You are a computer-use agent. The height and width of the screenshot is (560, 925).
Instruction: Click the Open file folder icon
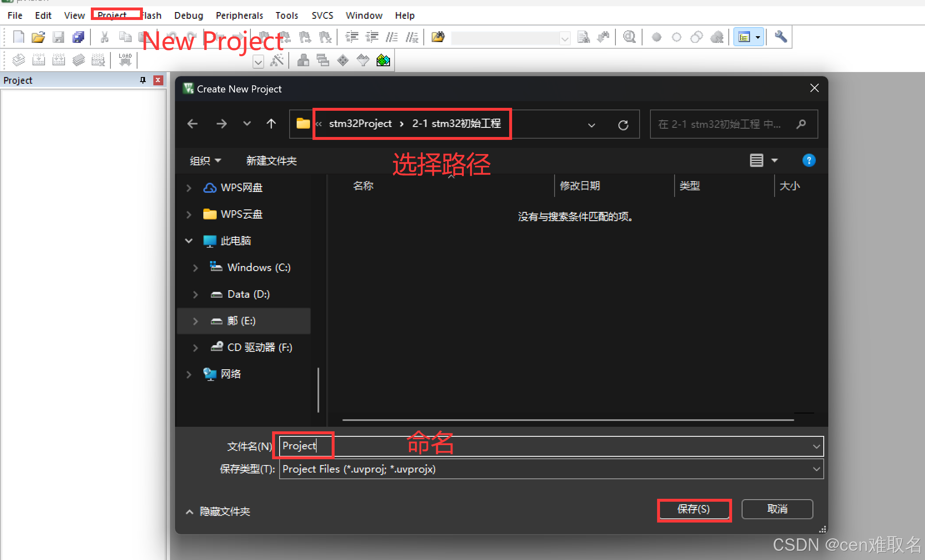(x=38, y=37)
